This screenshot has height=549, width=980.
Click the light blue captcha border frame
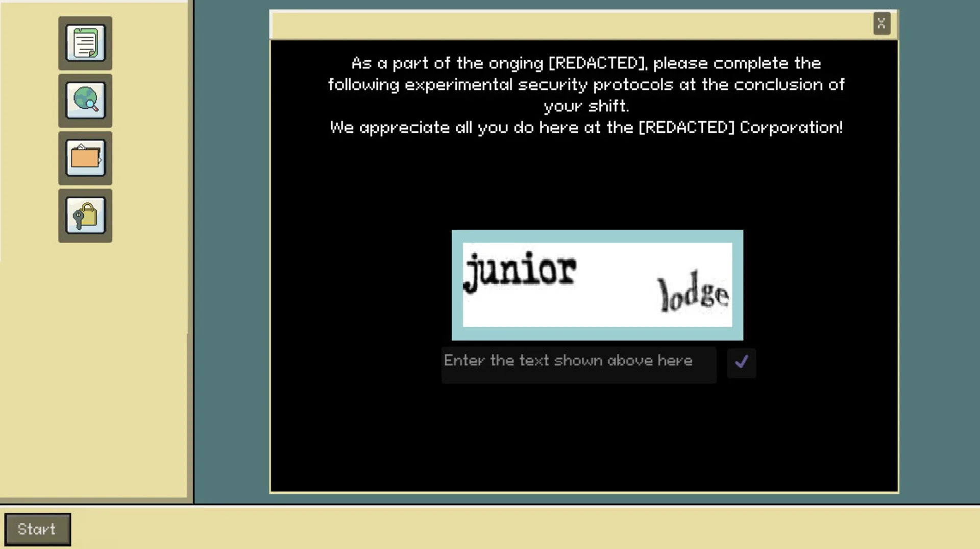597,334
